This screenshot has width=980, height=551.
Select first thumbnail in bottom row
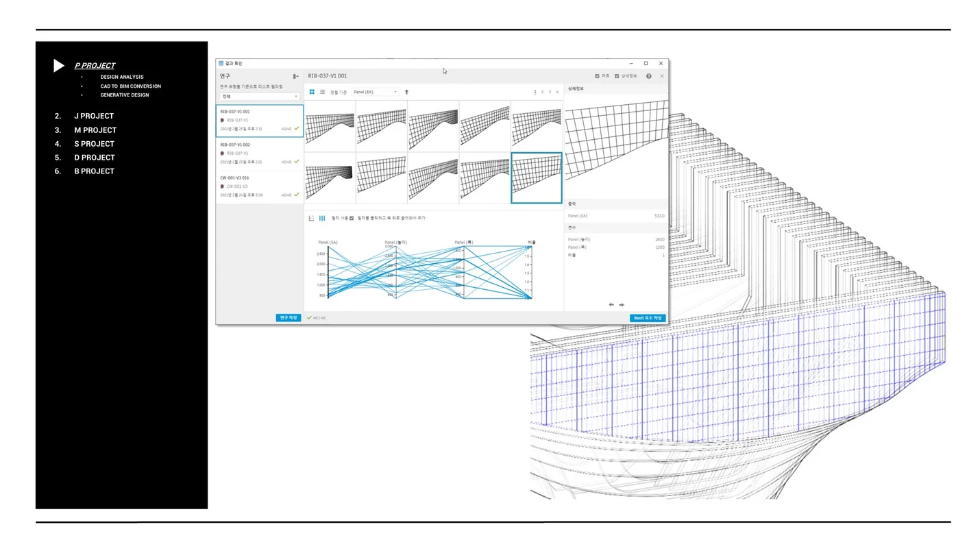tap(330, 177)
